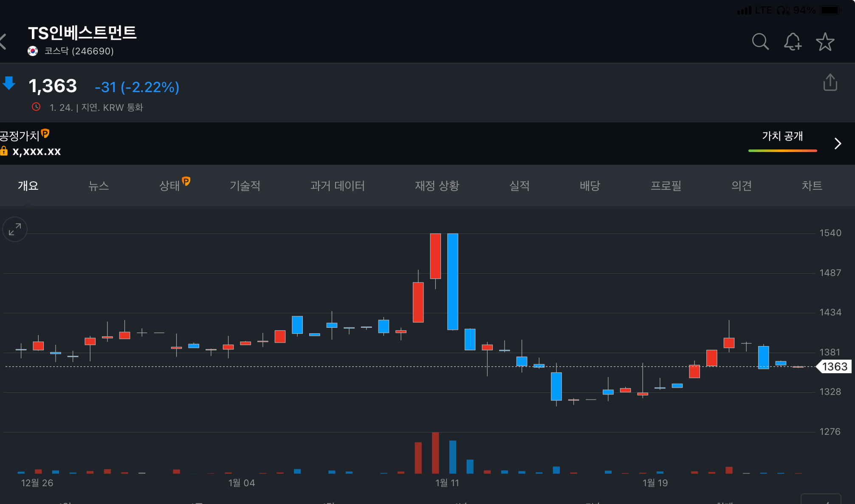Tap the South Korea flag icon
The height and width of the screenshot is (504, 855).
pyautogui.click(x=33, y=51)
